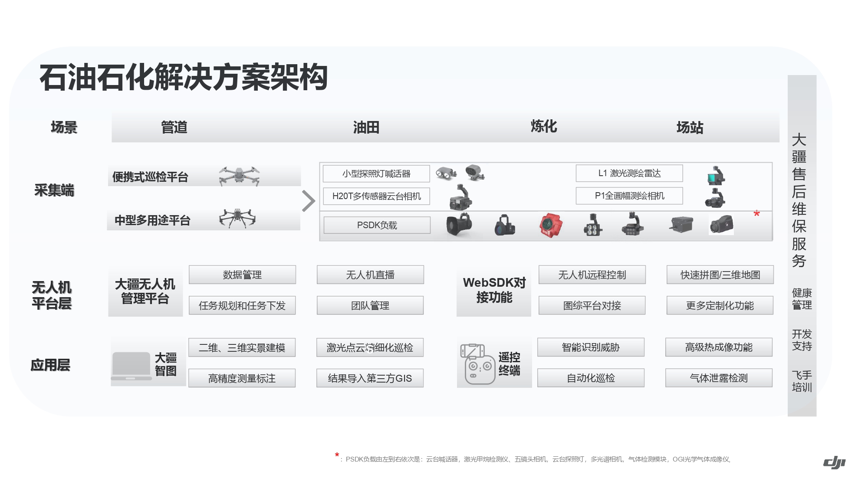The width and height of the screenshot is (868, 488).
Task: Click the 无人机远程控制 box
Action: pyautogui.click(x=592, y=275)
